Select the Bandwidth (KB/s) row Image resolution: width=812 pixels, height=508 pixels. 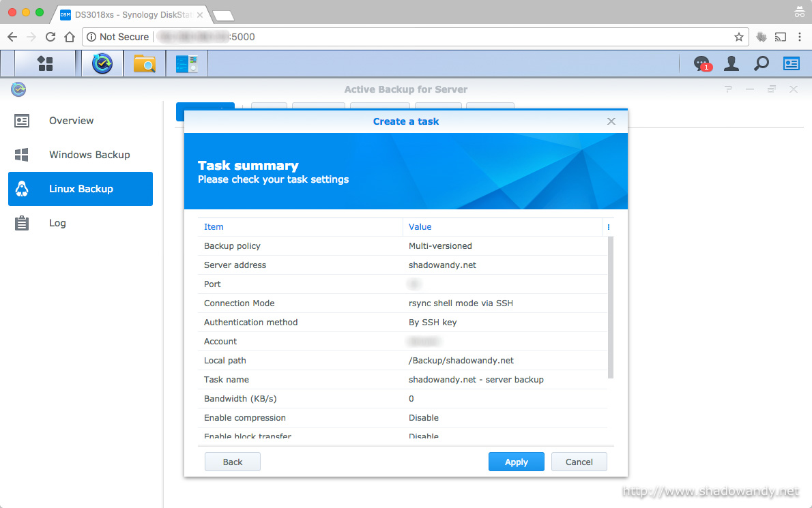403,400
